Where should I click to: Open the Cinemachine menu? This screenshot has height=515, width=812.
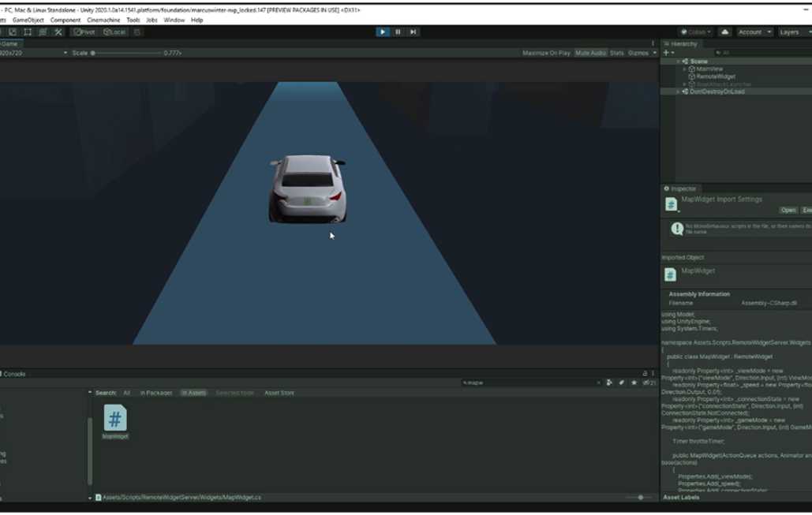[103, 20]
